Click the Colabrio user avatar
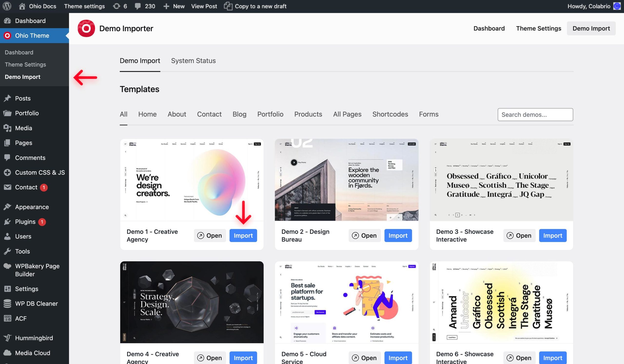 tap(617, 6)
